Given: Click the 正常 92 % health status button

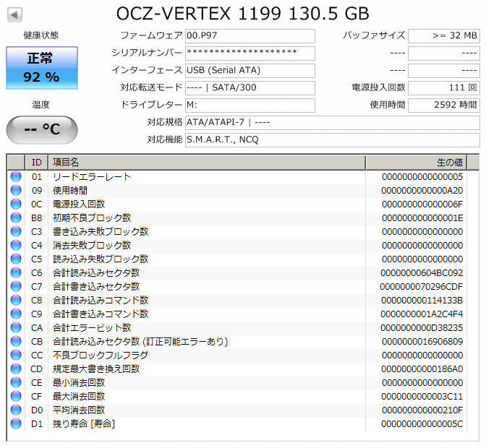Looking at the screenshot, I should [x=42, y=68].
